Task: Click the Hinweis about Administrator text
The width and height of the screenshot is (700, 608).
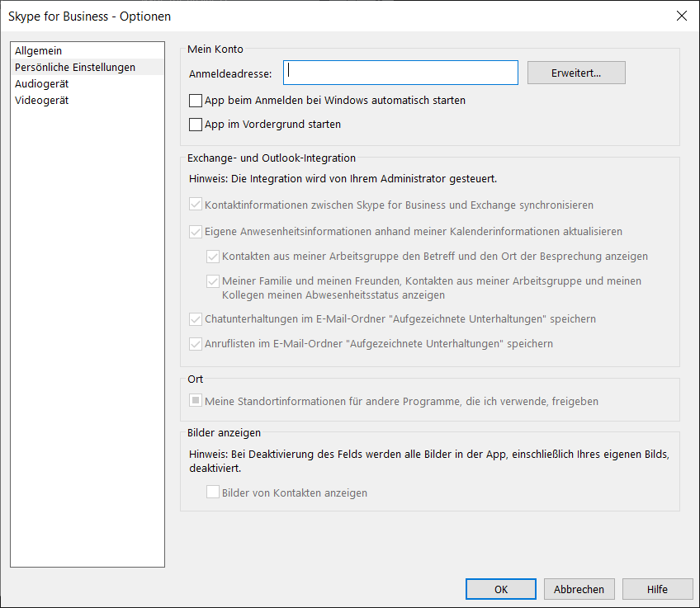Action: click(343, 178)
